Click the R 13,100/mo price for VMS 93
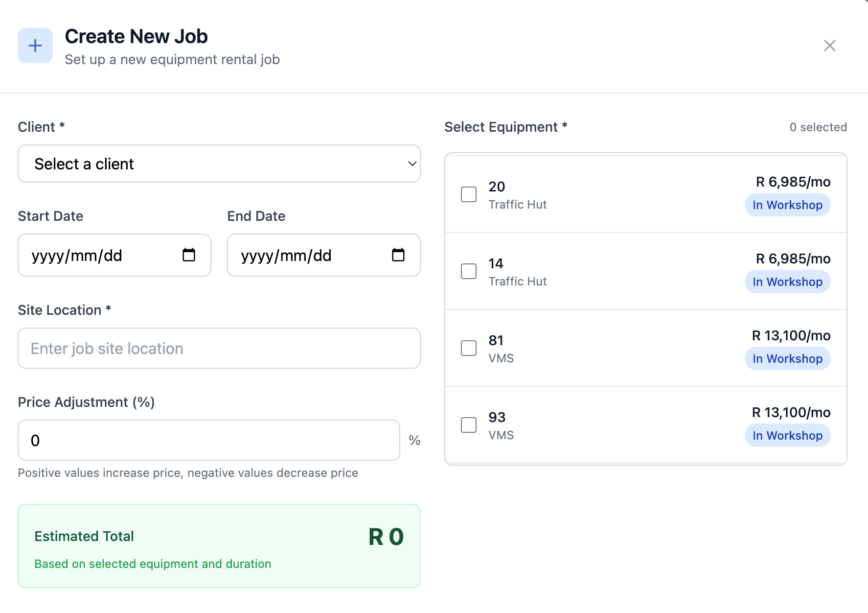The height and width of the screenshot is (613, 868). tap(791, 413)
